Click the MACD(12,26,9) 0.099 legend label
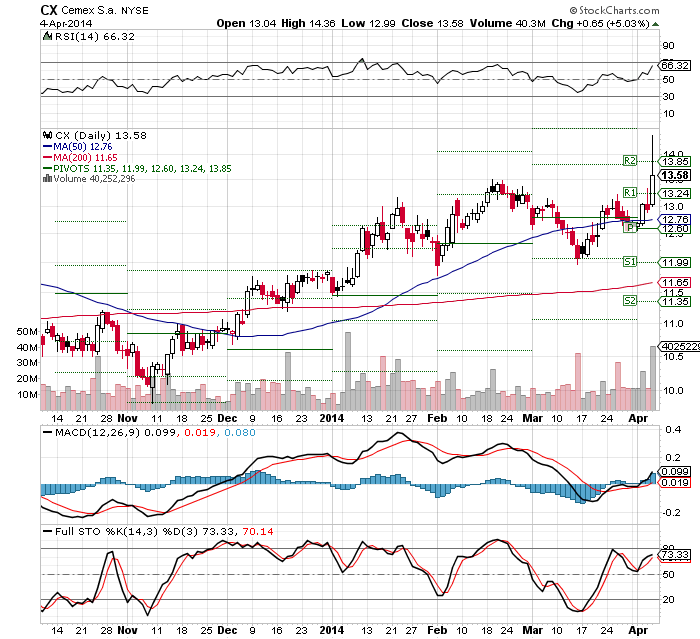This screenshot has height=639, width=700. 109,432
